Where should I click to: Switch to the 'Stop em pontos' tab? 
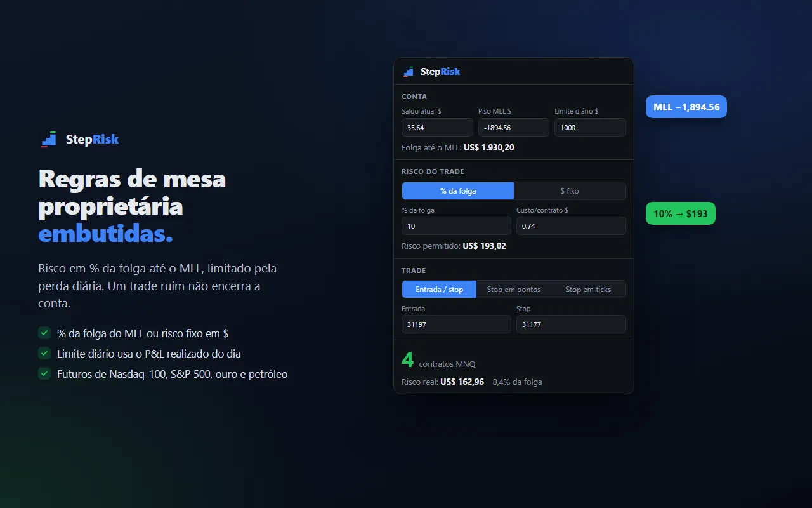[514, 290]
